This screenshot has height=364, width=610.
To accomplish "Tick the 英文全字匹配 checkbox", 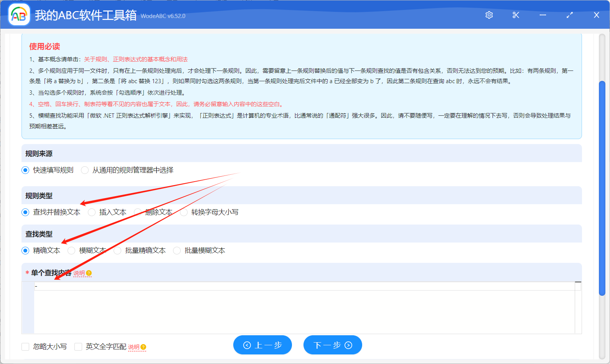I will tap(78, 347).
